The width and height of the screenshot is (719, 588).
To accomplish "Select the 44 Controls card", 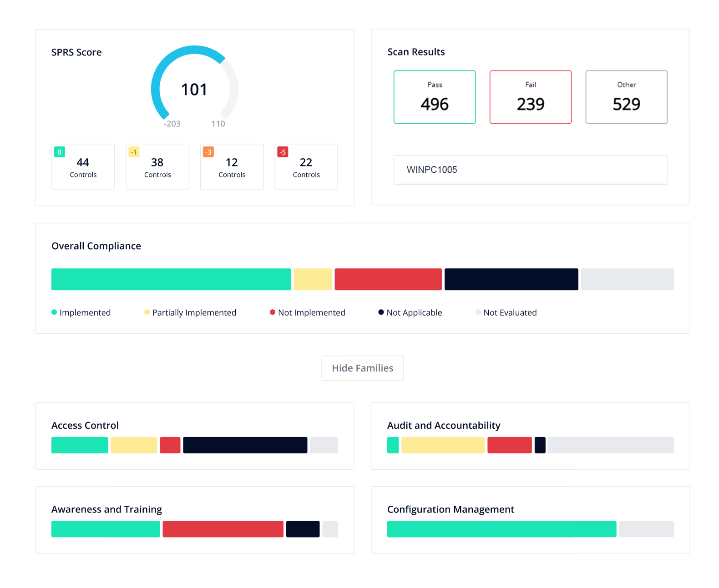I will tap(83, 167).
